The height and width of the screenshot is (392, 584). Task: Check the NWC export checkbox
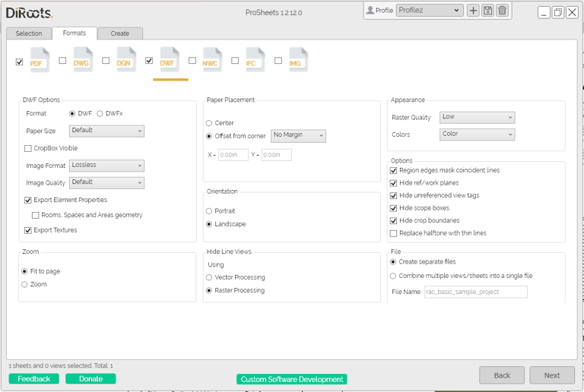click(192, 60)
